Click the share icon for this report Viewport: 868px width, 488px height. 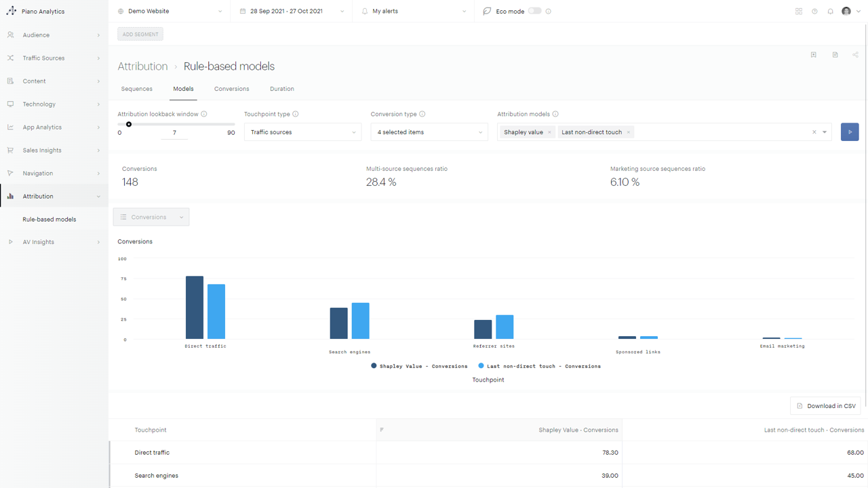856,55
